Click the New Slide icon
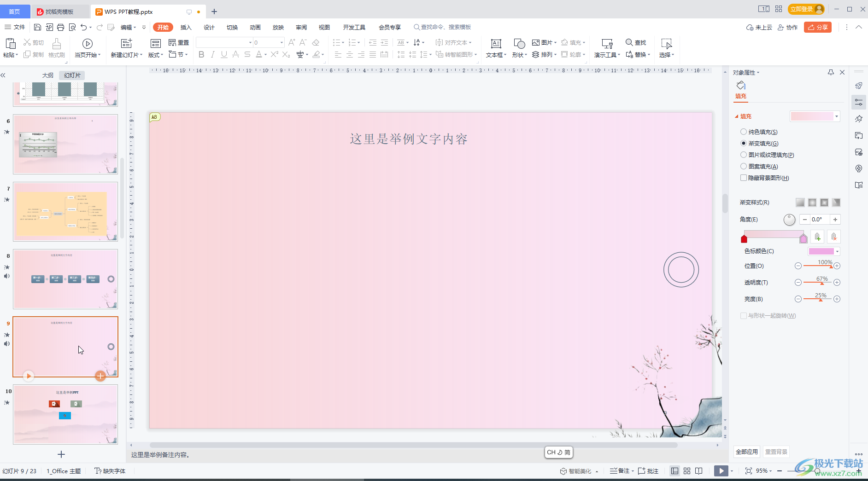This screenshot has height=481, width=868. (126, 43)
